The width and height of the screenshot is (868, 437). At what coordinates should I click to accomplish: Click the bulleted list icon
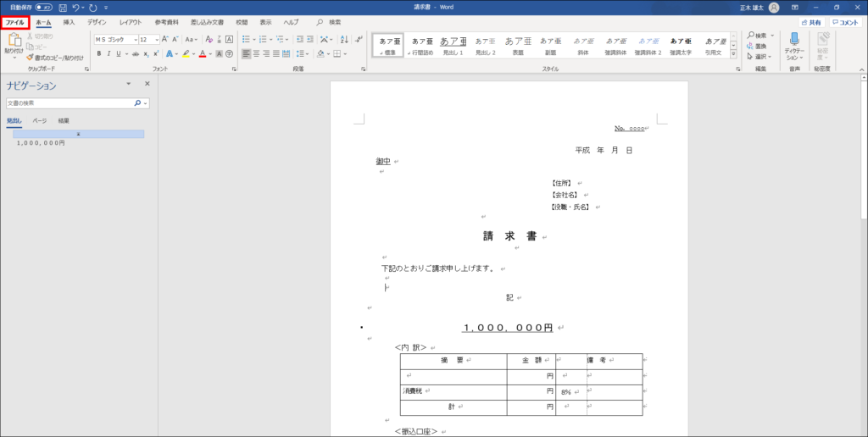pyautogui.click(x=246, y=39)
